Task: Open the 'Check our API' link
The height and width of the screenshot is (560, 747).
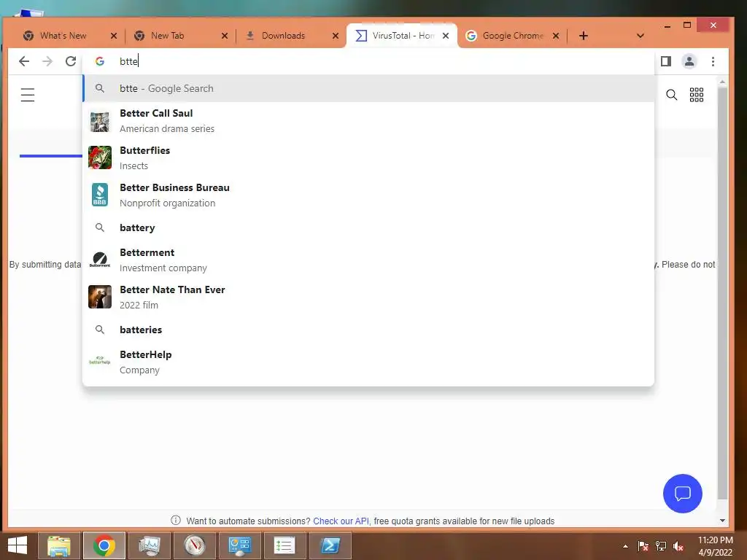Action: [341, 521]
